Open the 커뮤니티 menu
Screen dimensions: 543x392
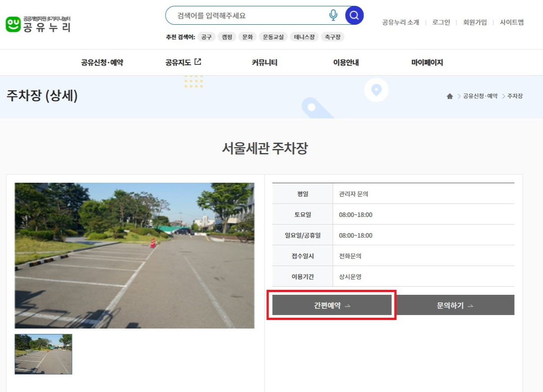(x=264, y=63)
